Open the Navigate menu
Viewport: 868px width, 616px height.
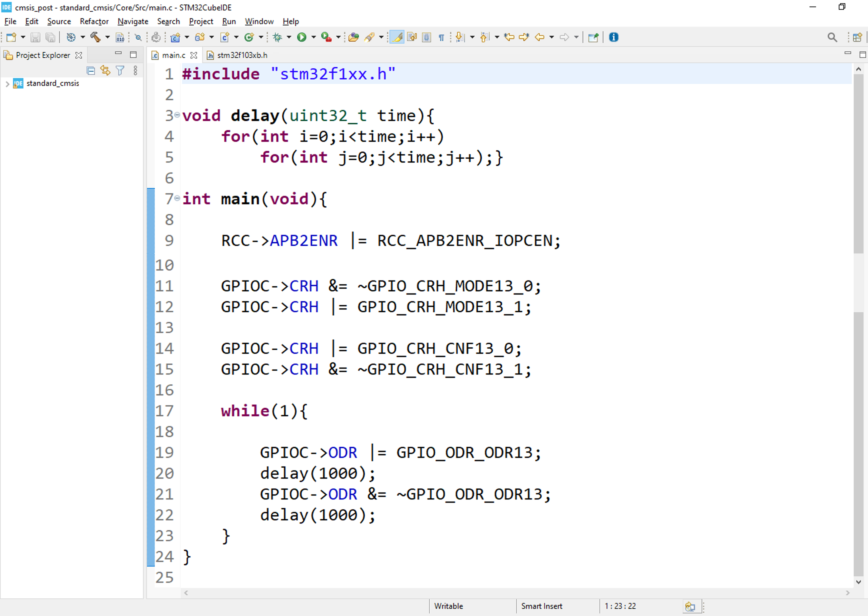coord(133,21)
